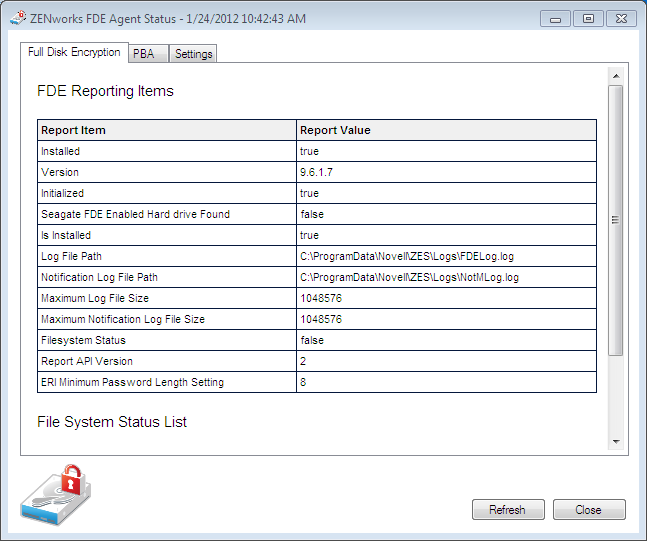Maximize the FDE Agent Status window
The width and height of the screenshot is (647, 541).
click(x=588, y=19)
